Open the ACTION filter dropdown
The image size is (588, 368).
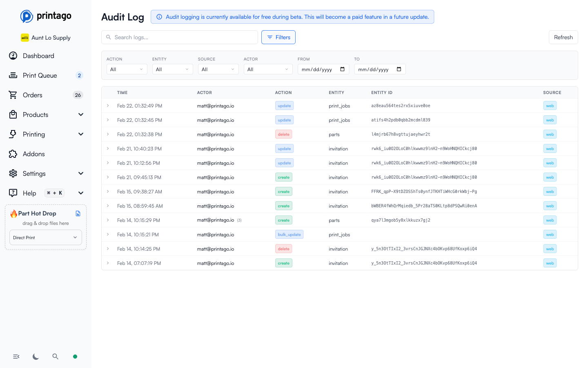[127, 69]
